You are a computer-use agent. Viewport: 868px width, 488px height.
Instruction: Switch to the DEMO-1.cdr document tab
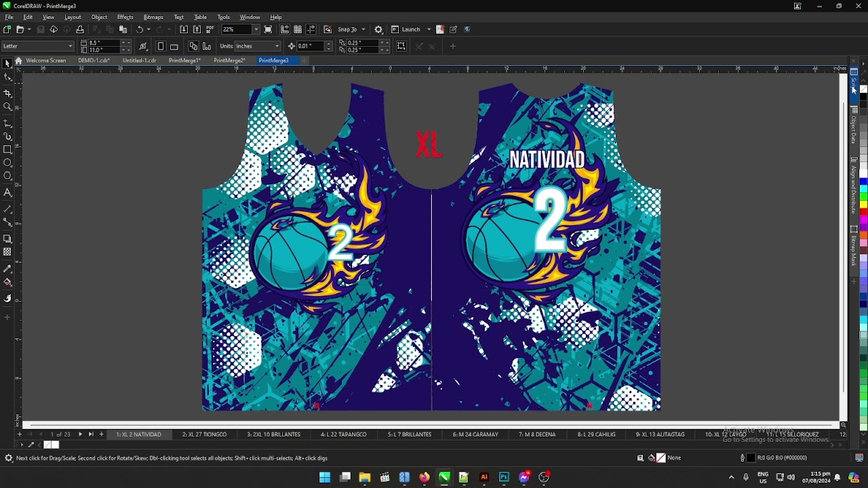[x=94, y=60]
